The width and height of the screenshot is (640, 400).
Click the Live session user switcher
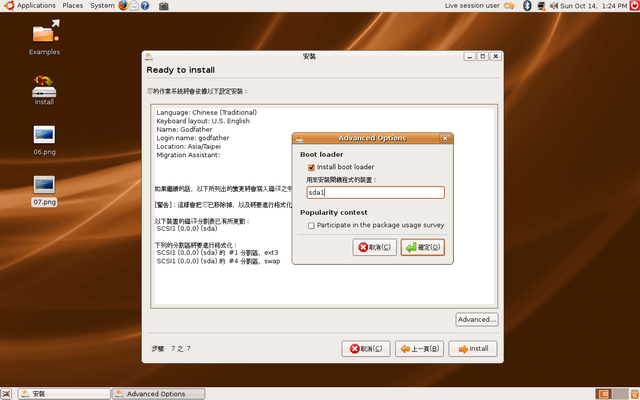472,5
